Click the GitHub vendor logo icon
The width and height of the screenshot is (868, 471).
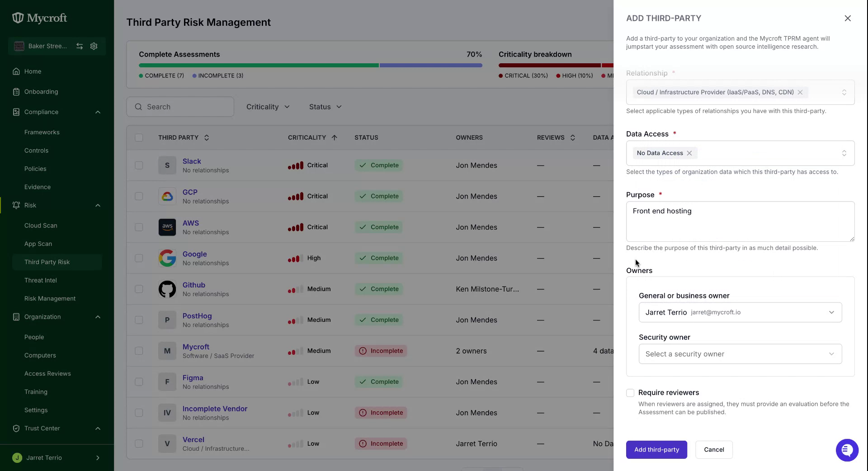(x=167, y=289)
